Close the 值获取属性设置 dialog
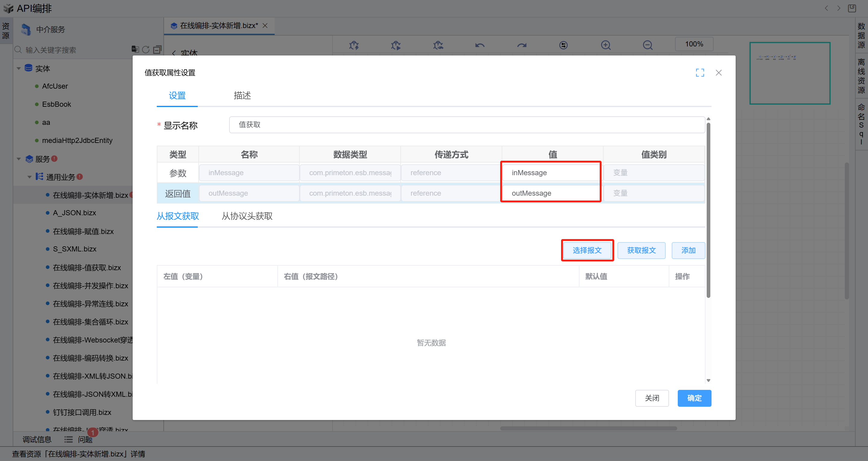 point(718,72)
